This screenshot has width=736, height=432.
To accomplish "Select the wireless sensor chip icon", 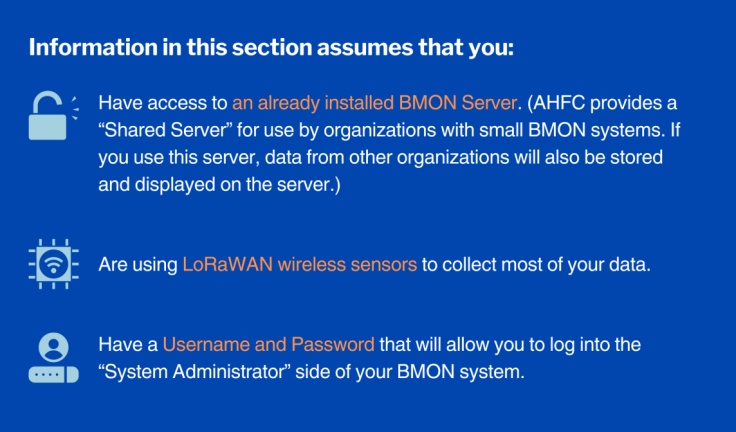I will click(x=54, y=264).
